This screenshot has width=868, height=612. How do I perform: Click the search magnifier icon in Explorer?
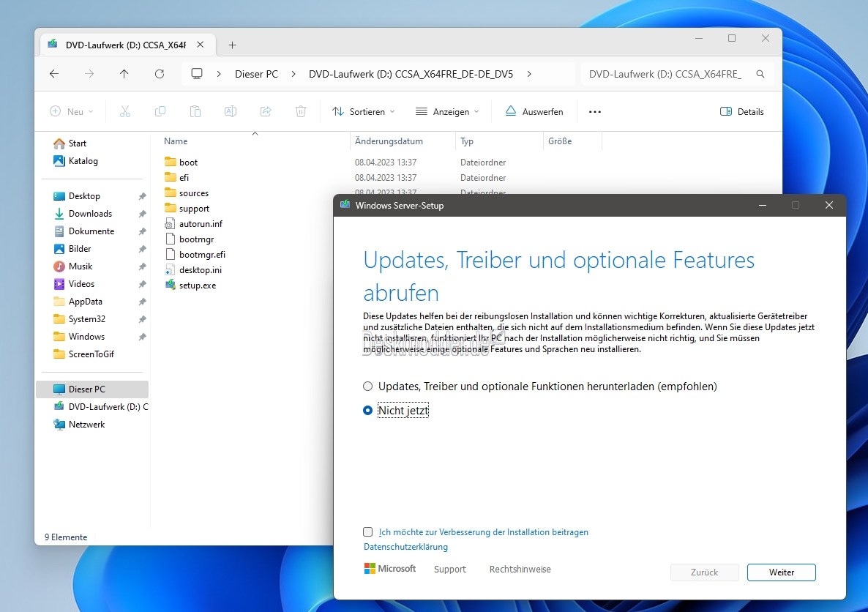coord(760,74)
